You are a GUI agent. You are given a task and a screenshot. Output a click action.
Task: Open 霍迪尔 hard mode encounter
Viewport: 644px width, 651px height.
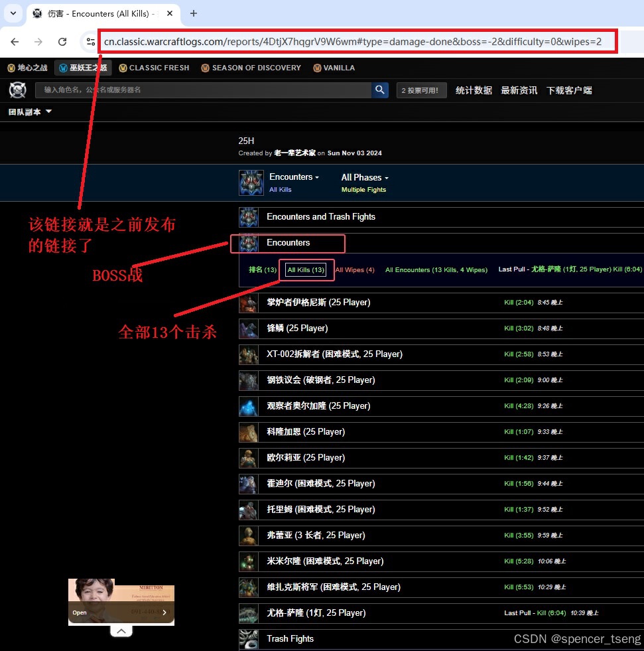click(x=441, y=484)
